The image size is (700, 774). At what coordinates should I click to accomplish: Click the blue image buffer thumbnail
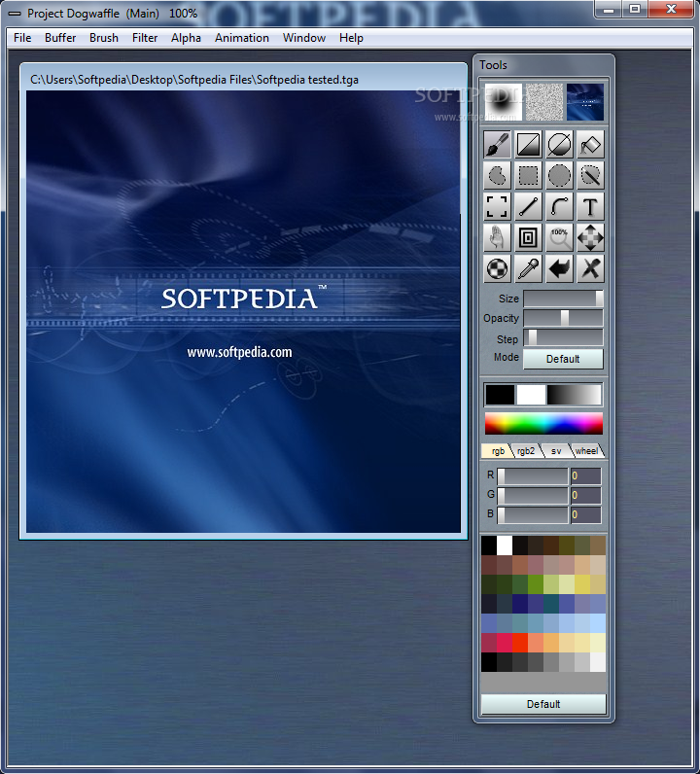tap(585, 102)
